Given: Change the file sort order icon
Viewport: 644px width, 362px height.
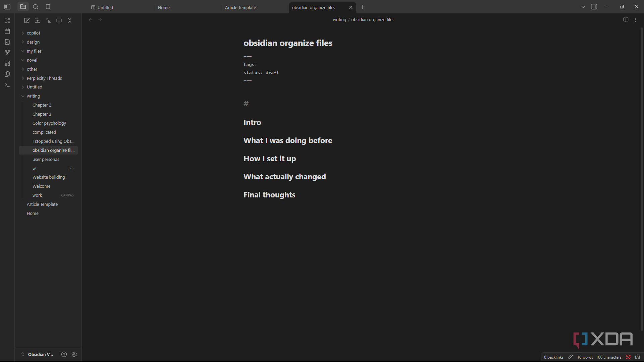Looking at the screenshot, I should point(48,20).
